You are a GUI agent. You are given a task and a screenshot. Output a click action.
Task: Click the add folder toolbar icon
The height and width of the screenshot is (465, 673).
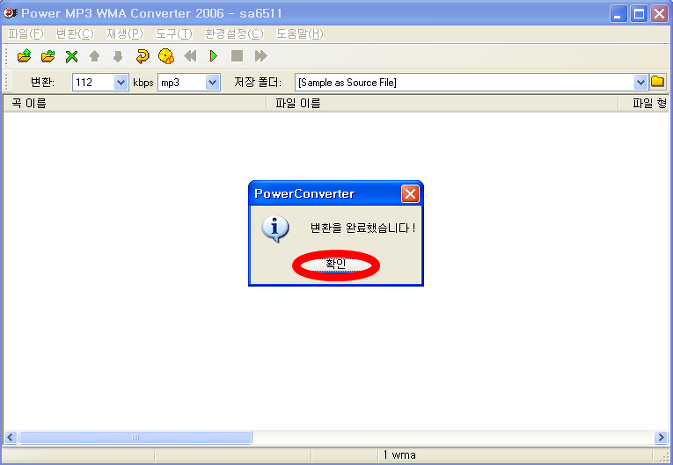click(48, 56)
